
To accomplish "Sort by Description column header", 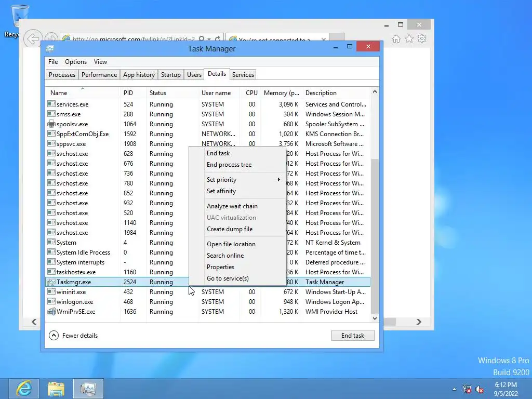I will pos(336,93).
